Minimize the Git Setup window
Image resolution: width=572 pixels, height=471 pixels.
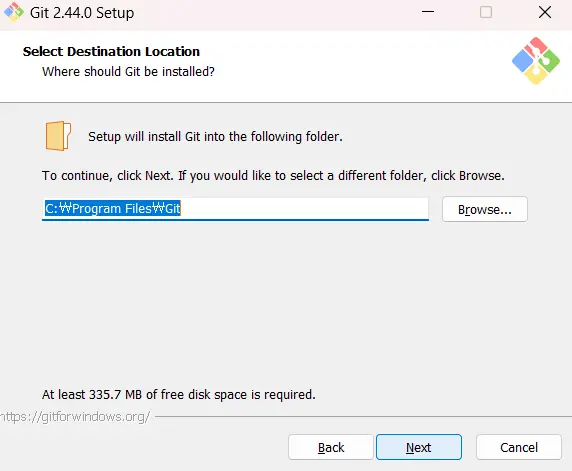point(428,12)
